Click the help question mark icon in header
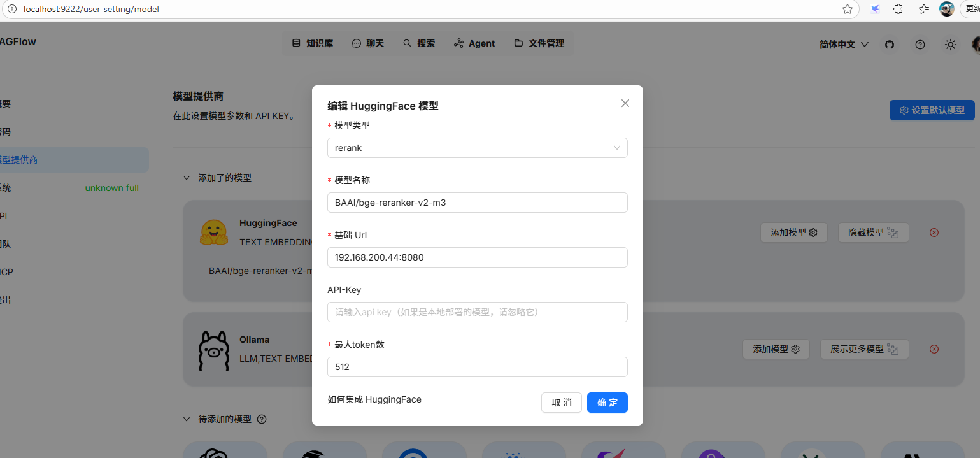980x458 pixels. coord(920,45)
